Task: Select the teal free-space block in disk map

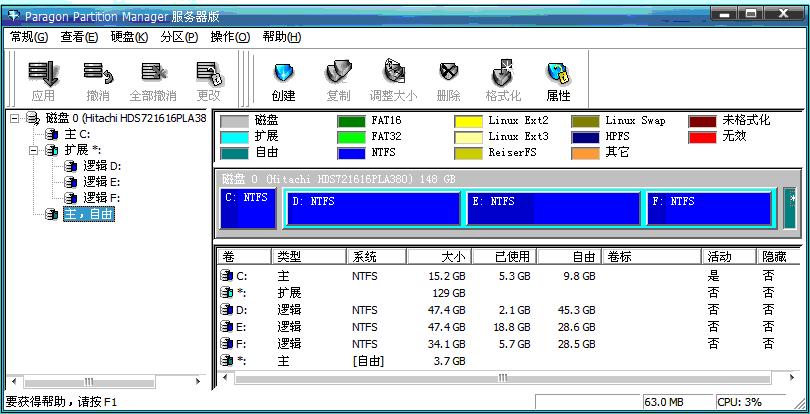Action: (789, 208)
